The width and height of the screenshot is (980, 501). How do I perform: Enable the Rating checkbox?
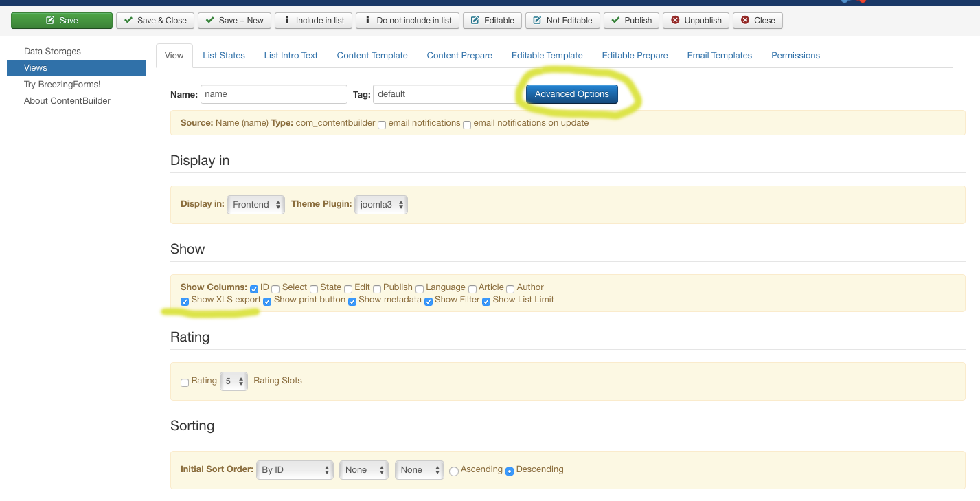point(185,382)
